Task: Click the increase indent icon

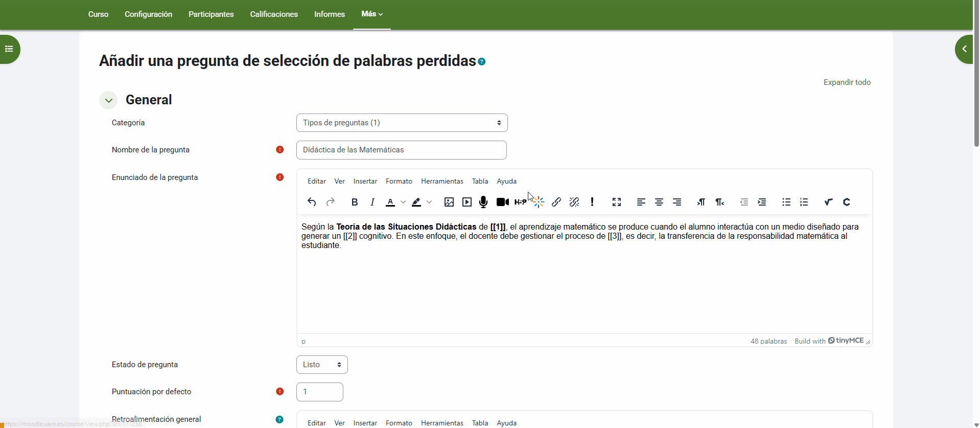Action: [762, 202]
